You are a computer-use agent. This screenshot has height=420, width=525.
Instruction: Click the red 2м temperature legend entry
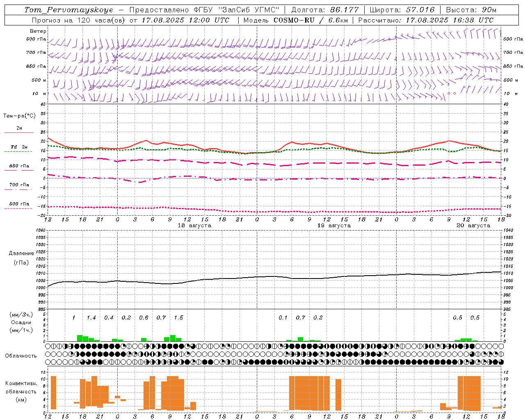click(x=19, y=130)
